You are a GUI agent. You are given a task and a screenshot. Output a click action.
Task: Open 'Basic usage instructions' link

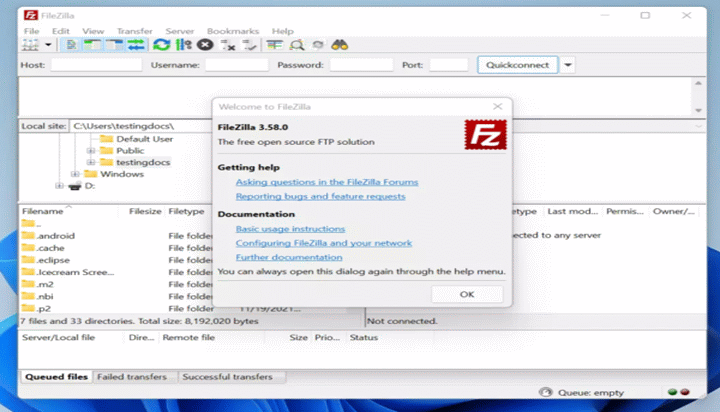(290, 229)
